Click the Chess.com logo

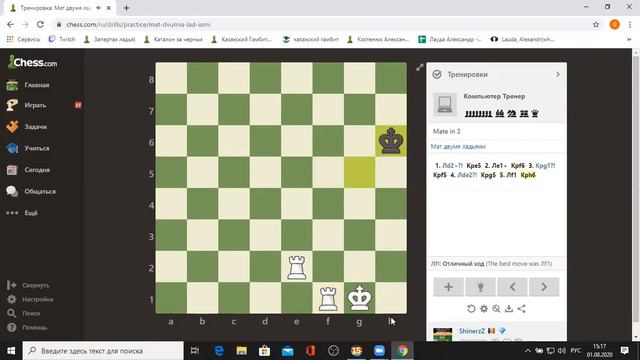pos(32,62)
